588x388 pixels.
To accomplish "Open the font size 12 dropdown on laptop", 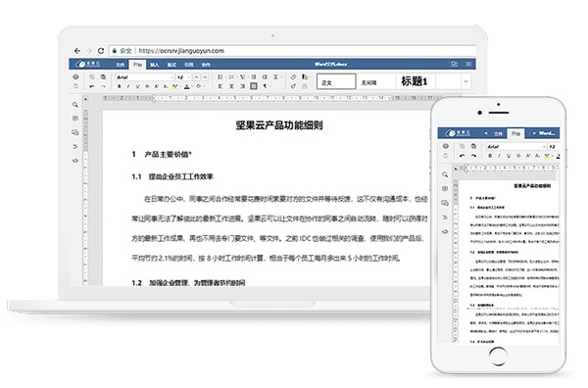I will [183, 77].
